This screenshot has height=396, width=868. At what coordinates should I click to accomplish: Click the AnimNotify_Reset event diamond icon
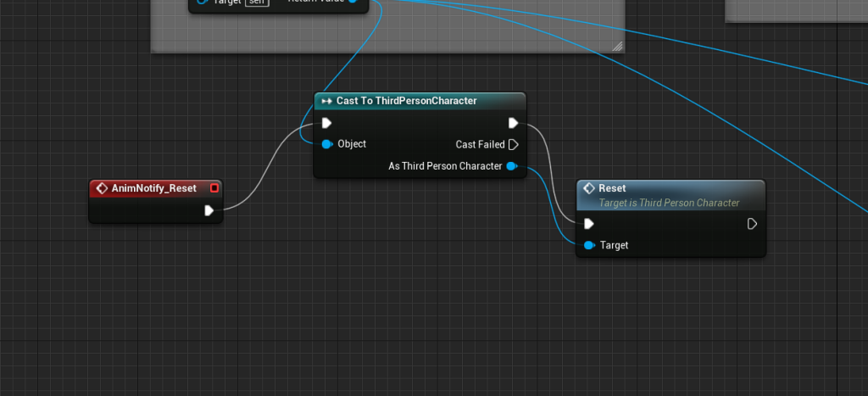point(102,188)
